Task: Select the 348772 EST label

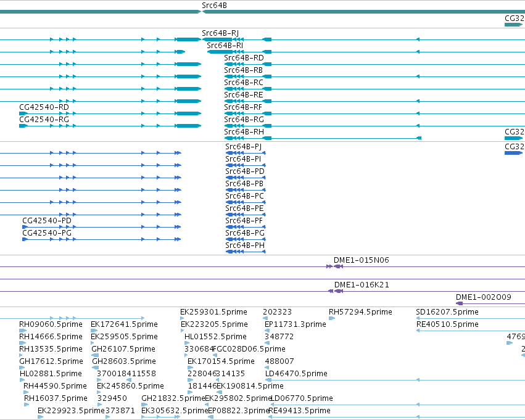Action: pyautogui.click(x=279, y=337)
